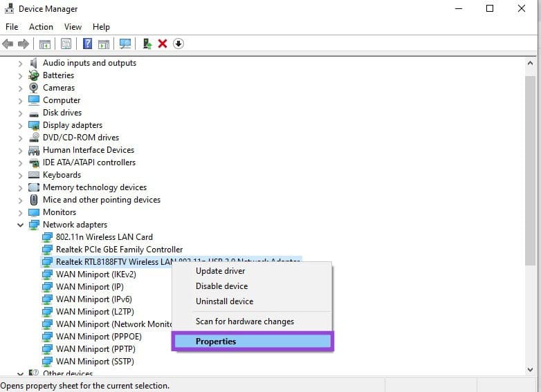The width and height of the screenshot is (541, 392).
Task: Expand Memory technology devices node
Action: [20, 188]
